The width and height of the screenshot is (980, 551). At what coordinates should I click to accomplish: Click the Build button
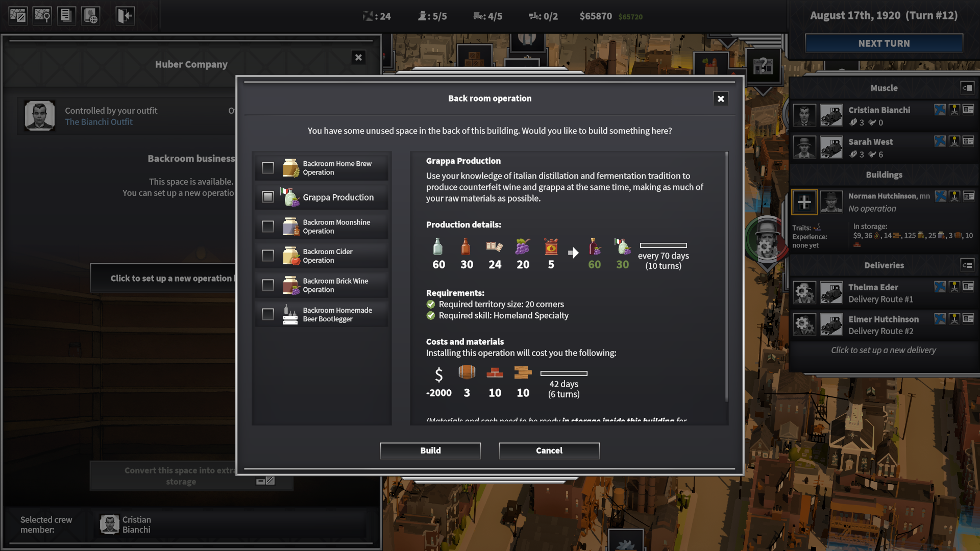click(430, 450)
